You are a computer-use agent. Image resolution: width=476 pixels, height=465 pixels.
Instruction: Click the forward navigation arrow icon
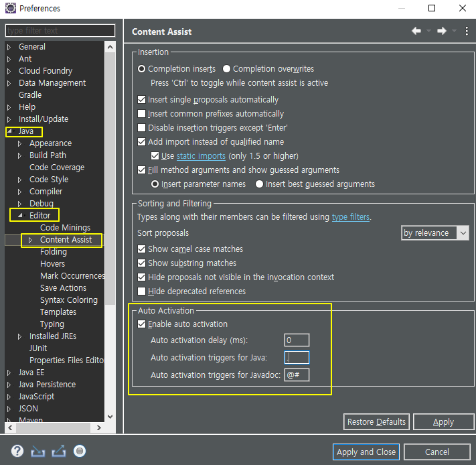(442, 31)
